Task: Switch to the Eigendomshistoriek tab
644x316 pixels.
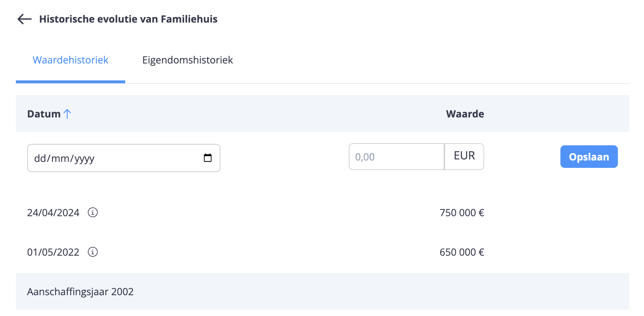Action: point(188,60)
